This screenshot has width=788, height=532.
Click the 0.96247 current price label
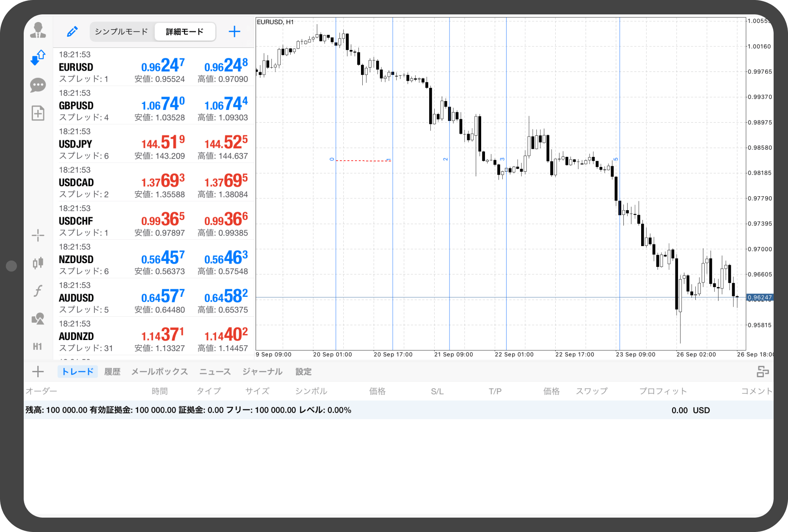coord(759,298)
